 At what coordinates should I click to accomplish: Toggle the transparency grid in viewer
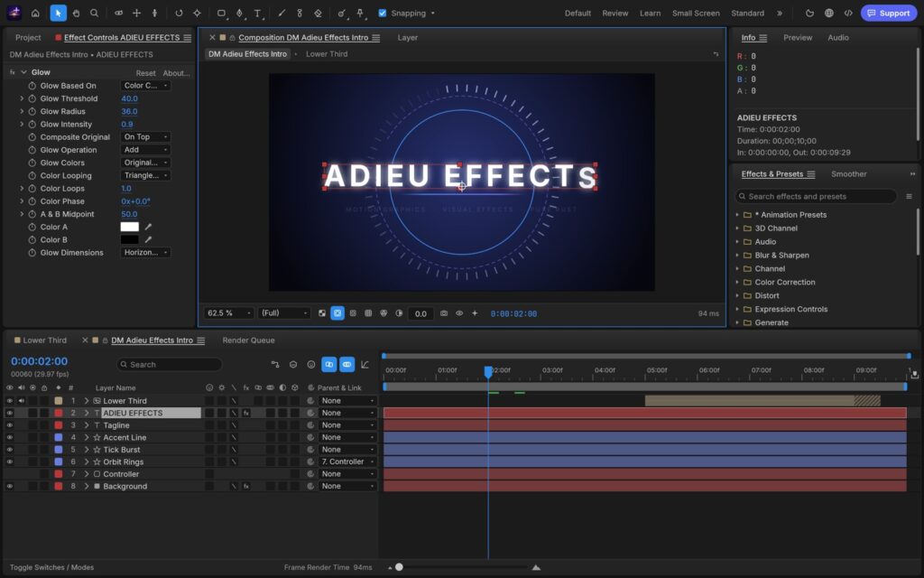(322, 313)
